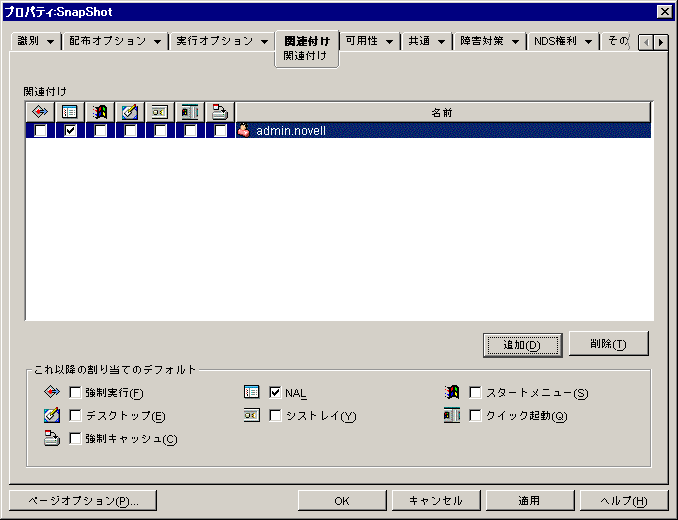The width and height of the screenshot is (678, 520).
Task: Toggle System Tray checkbox in admin.novell row
Action: coord(160,131)
